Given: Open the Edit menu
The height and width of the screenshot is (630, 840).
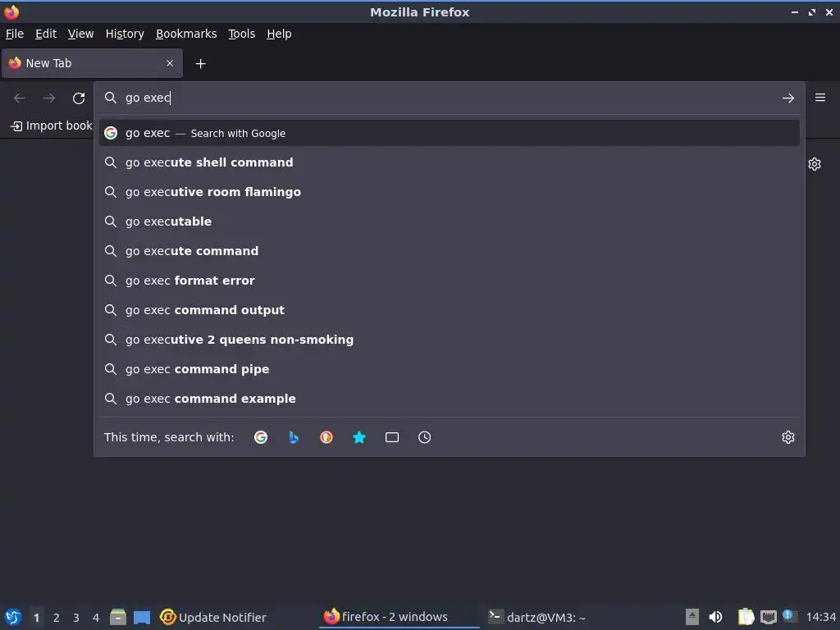Looking at the screenshot, I should coord(46,34).
